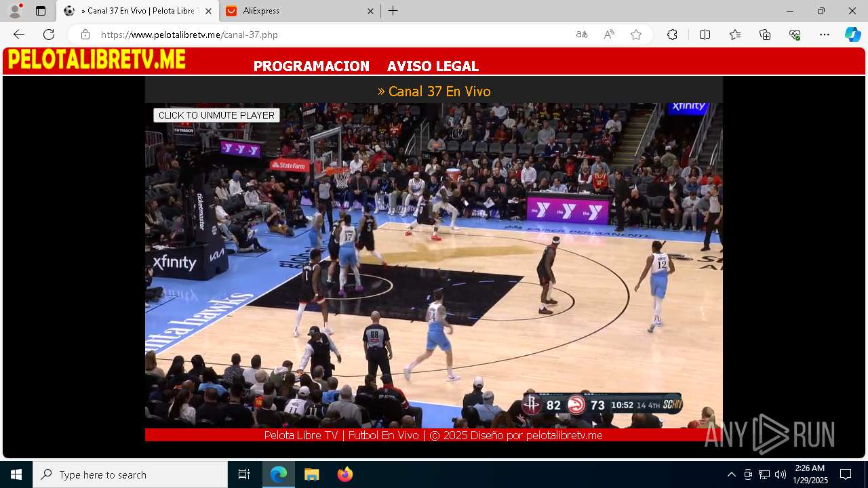This screenshot has width=868, height=488.
Task: Toggle split screen view icon
Action: pyautogui.click(x=705, y=35)
